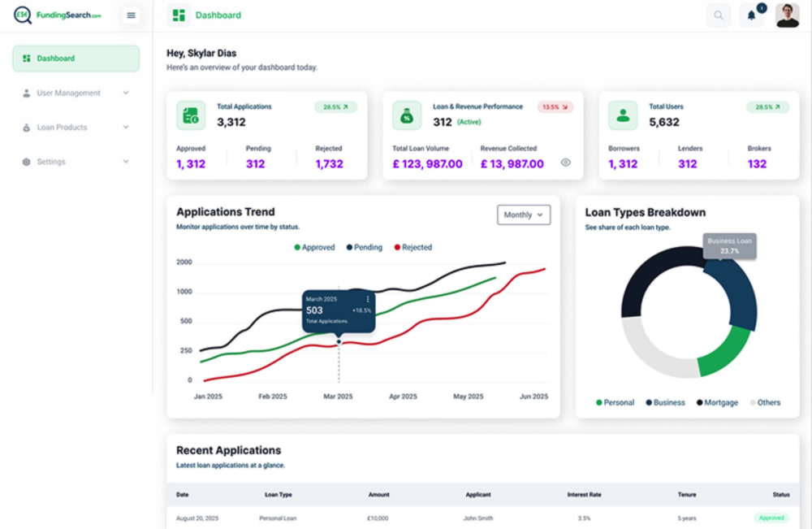Click the User Management person icon
Screen dimensions: 812x529
[27, 93]
